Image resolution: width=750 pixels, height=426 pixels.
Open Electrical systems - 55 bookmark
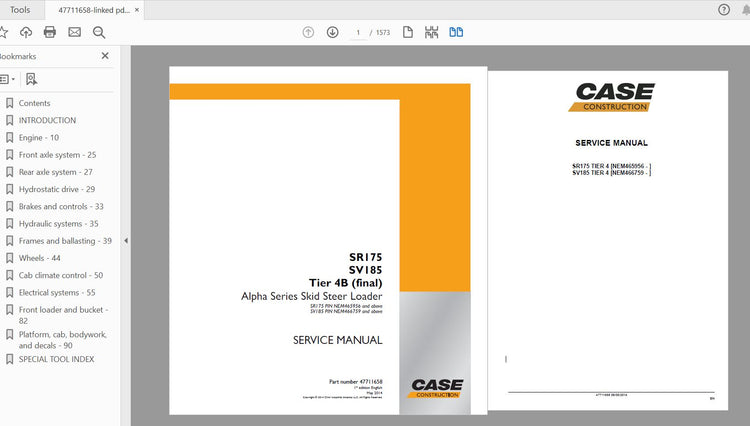click(x=57, y=292)
